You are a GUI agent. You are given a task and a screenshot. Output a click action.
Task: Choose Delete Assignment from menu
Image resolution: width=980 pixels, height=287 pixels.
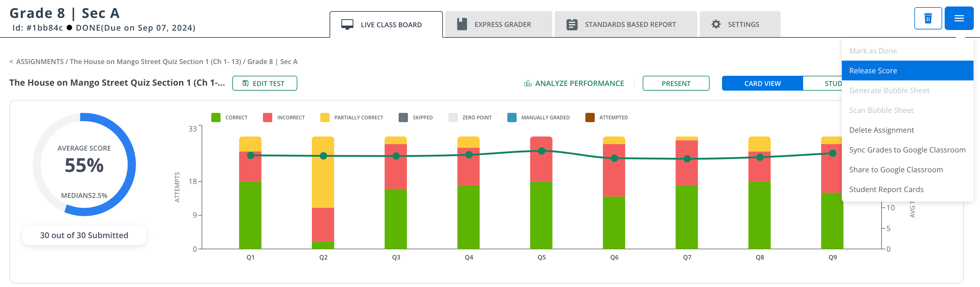tap(907, 130)
